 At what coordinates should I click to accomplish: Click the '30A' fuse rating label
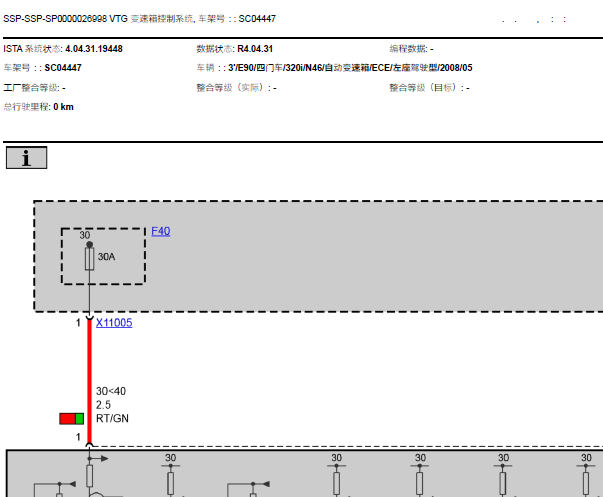click(x=107, y=257)
